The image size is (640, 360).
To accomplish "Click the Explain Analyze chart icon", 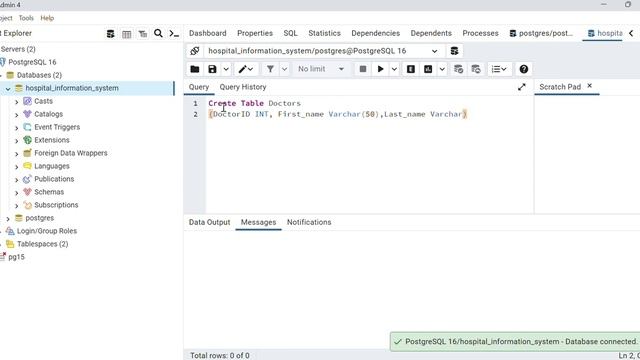I will click(x=428, y=69).
